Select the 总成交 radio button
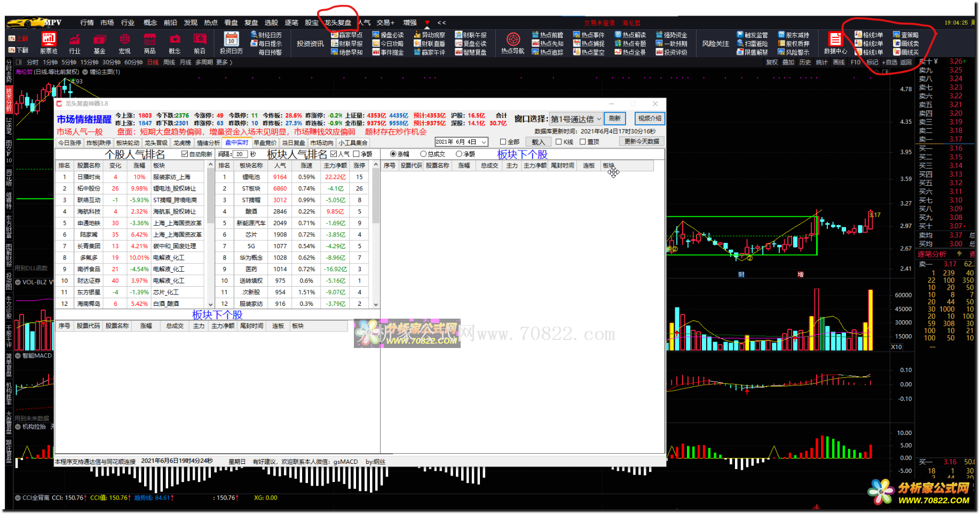The width and height of the screenshot is (980, 514). pos(423,154)
